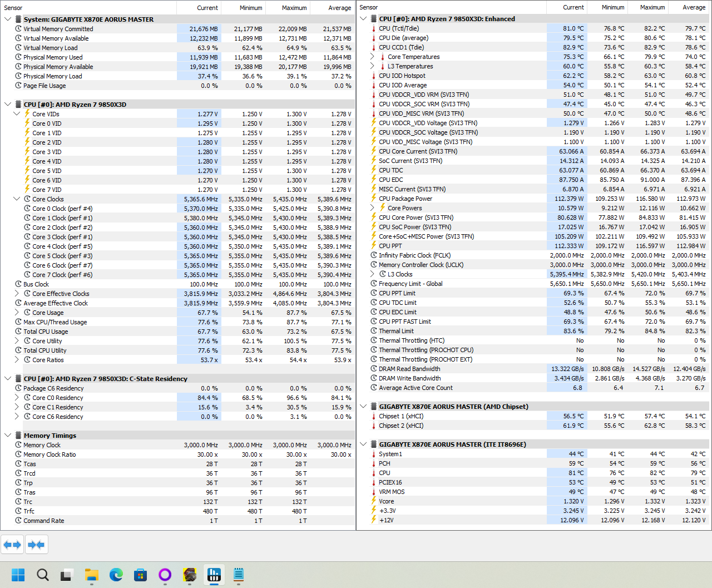Launch Microsoft Edge from the taskbar
712x588 pixels.
[x=116, y=575]
